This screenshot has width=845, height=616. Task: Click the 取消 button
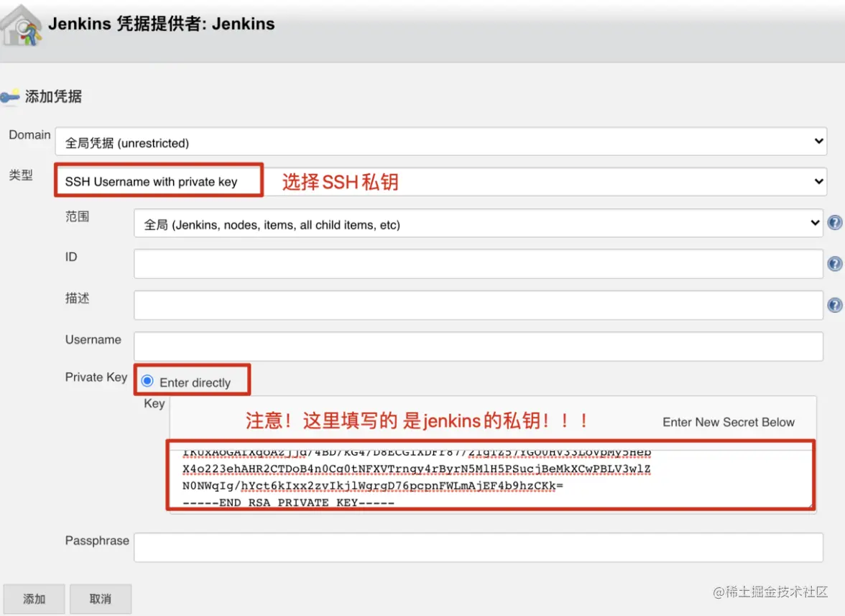click(101, 599)
